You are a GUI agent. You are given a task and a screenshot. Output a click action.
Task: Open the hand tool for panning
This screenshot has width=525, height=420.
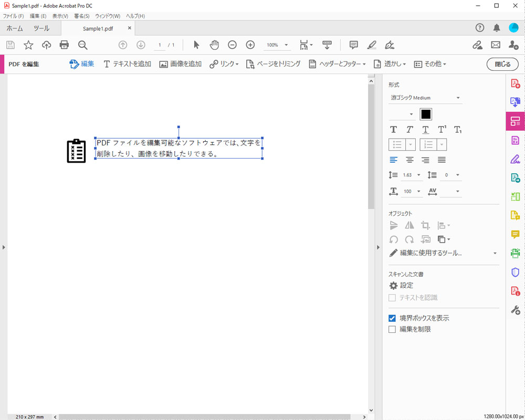(x=214, y=45)
